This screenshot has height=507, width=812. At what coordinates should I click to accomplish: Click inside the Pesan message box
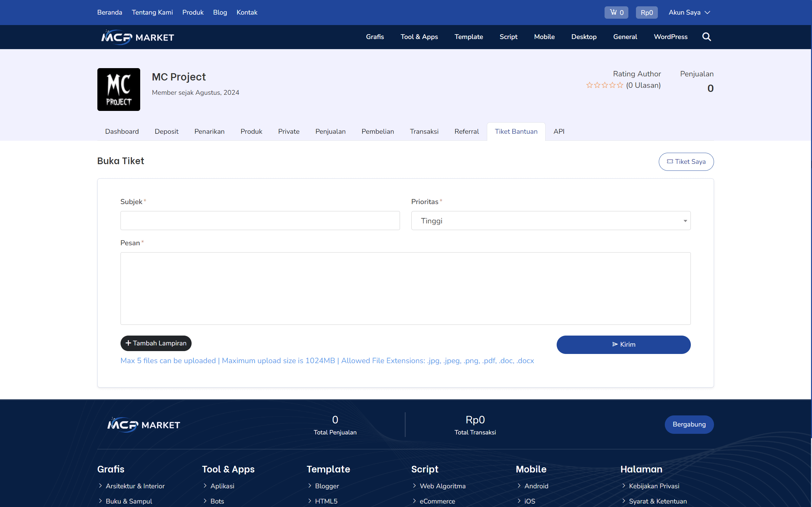(x=405, y=288)
